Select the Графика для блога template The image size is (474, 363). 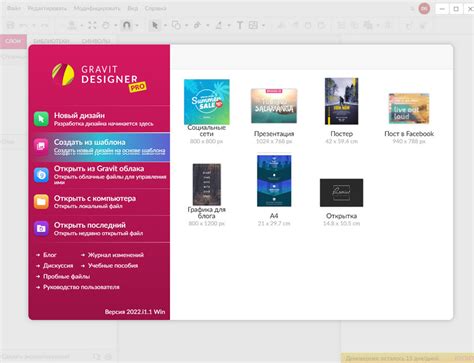(x=207, y=184)
